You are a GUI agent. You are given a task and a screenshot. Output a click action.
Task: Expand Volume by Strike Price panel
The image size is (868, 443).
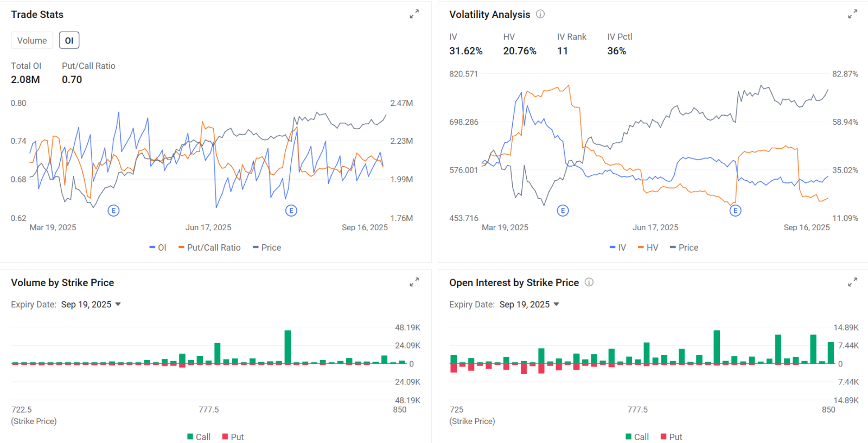[414, 282]
